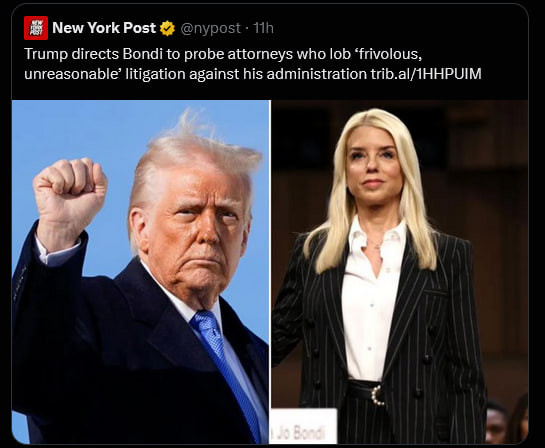The height and width of the screenshot is (448, 545).
Task: Open the left photo with raised fist
Action: point(140,272)
